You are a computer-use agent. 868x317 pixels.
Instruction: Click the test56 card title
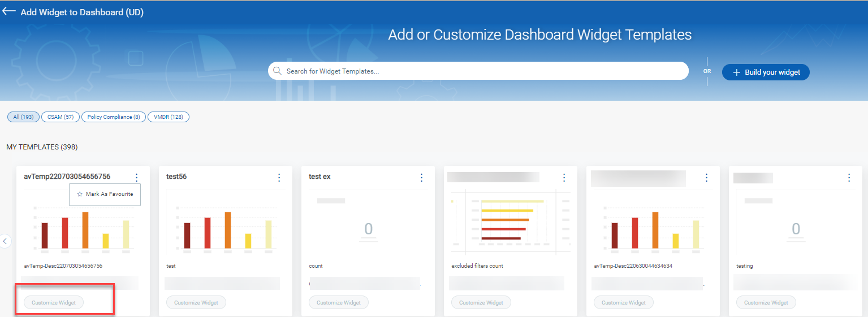pyautogui.click(x=176, y=177)
